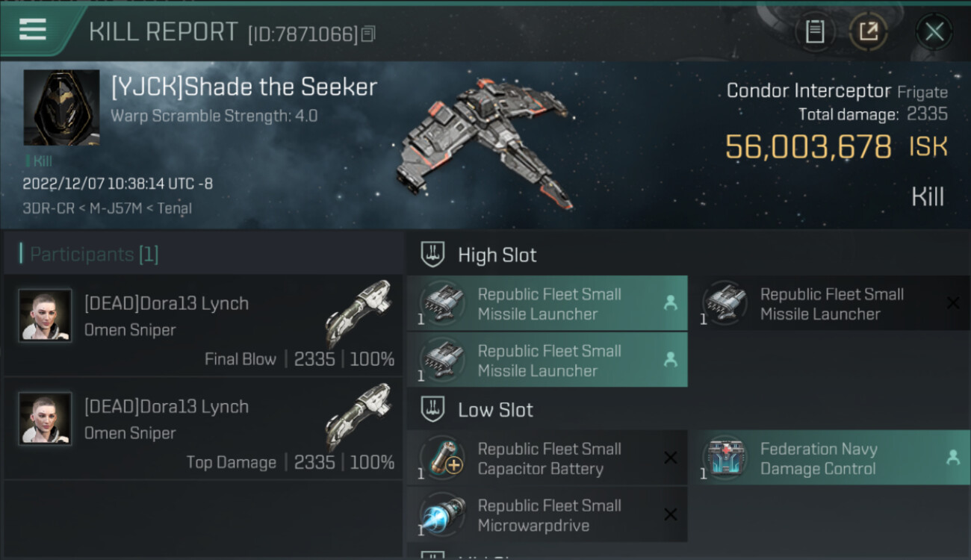Open Dora13 Lynch Final Blow portrait
Viewport: 971px width, 560px height.
click(45, 316)
